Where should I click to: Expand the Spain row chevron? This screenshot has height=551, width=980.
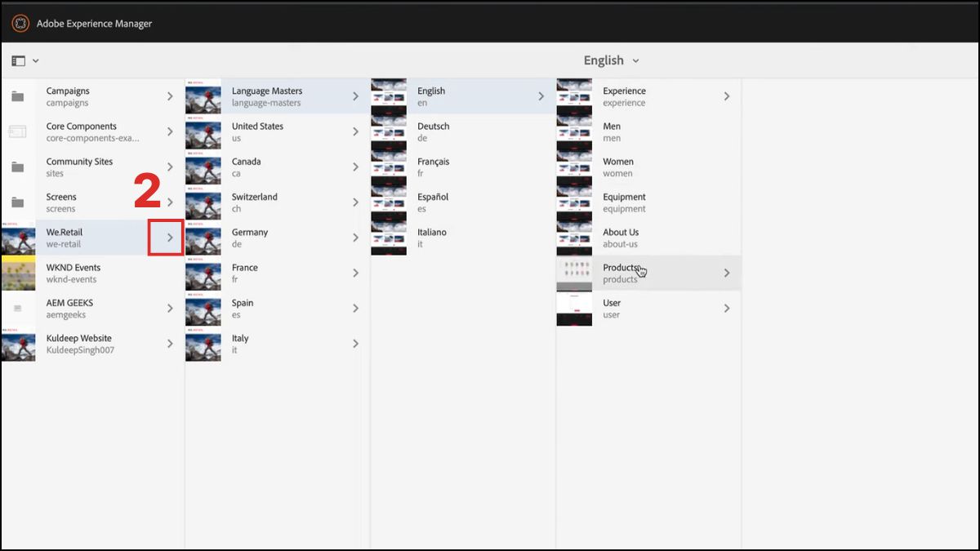pyautogui.click(x=355, y=309)
